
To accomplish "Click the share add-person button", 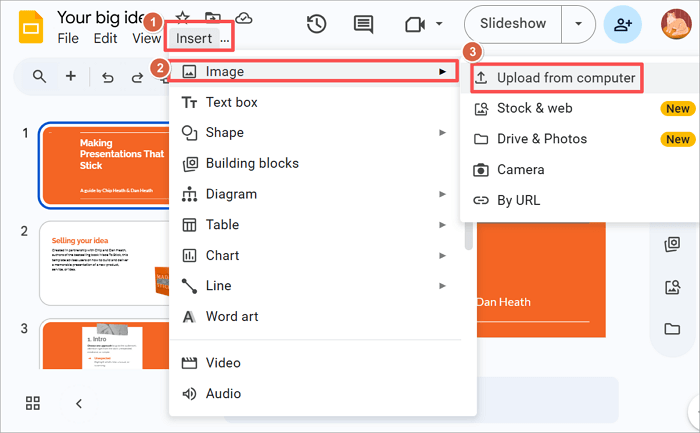I will click(623, 25).
